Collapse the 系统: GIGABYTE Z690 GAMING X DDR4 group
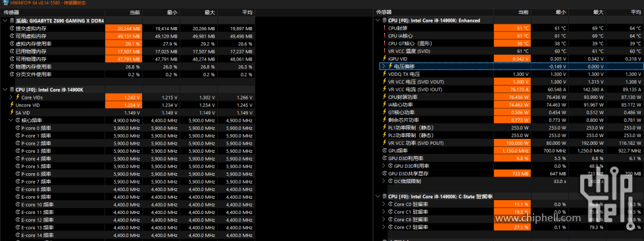 pos(5,20)
